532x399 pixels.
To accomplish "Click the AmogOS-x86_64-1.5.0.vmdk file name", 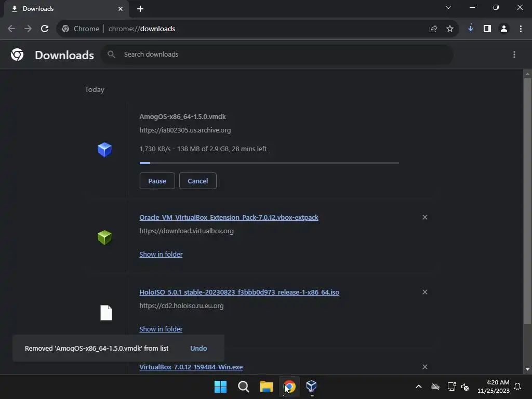I will coord(182,117).
